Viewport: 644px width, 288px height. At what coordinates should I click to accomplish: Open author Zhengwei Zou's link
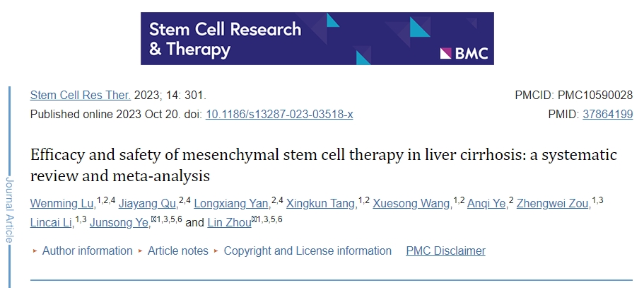(553, 205)
